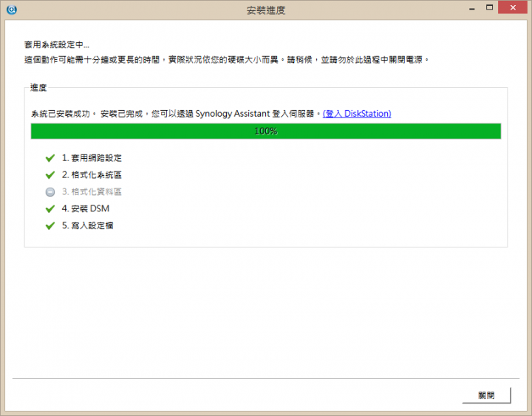Click the 進度 group label
The height and width of the screenshot is (416, 532).
tap(38, 87)
